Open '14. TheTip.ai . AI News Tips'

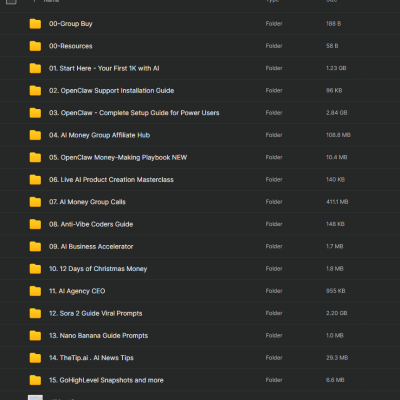(91, 358)
